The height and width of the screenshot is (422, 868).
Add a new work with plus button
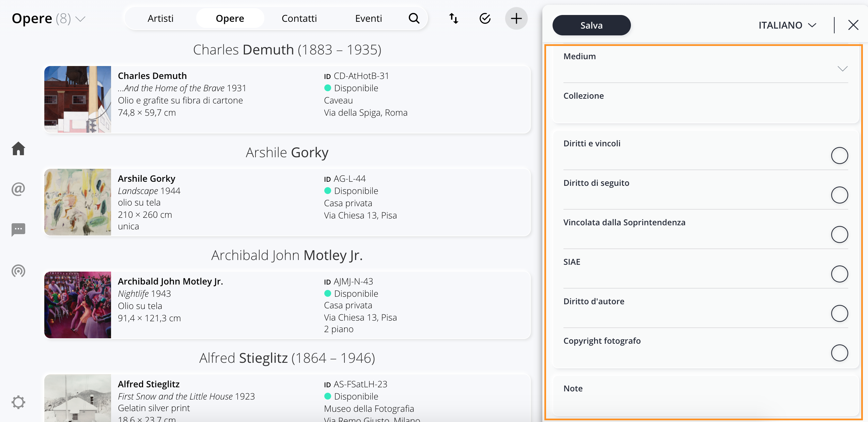[x=516, y=18]
